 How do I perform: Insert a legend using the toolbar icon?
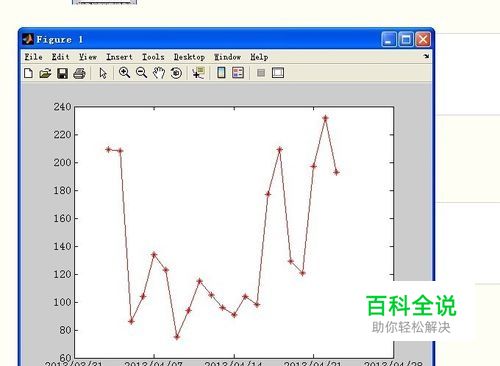pyautogui.click(x=238, y=72)
